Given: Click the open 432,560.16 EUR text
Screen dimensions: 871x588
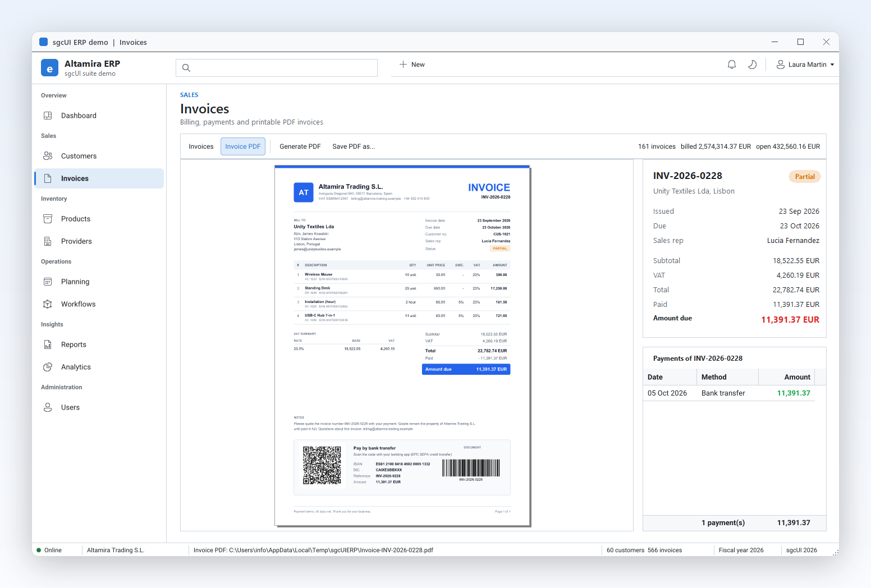Looking at the screenshot, I should tap(788, 146).
